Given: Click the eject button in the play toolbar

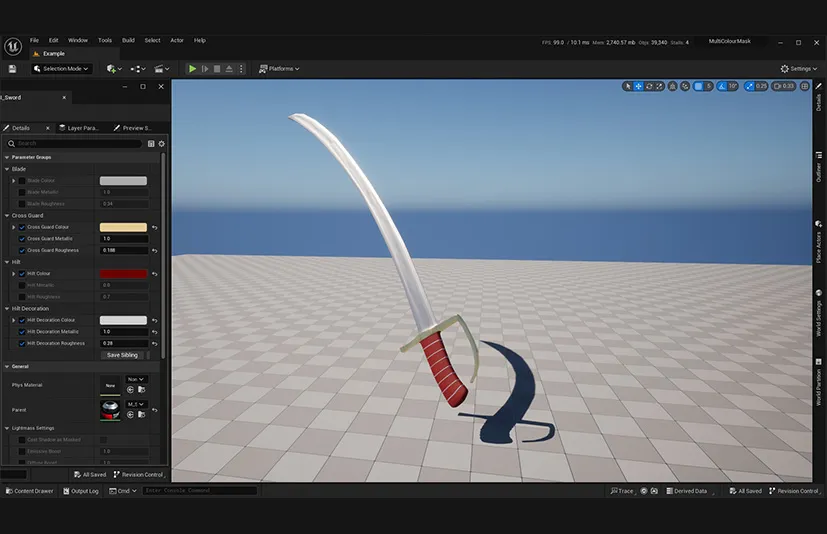Looking at the screenshot, I should (229, 69).
